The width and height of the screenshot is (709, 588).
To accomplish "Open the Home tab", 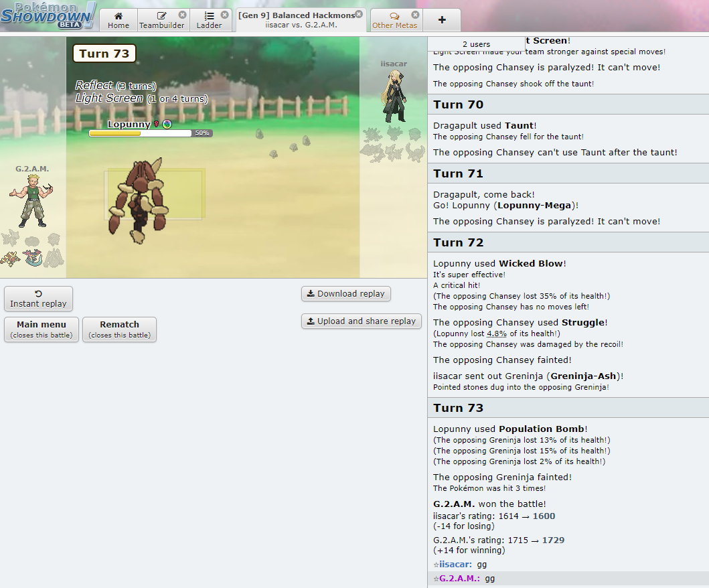I will [119, 20].
